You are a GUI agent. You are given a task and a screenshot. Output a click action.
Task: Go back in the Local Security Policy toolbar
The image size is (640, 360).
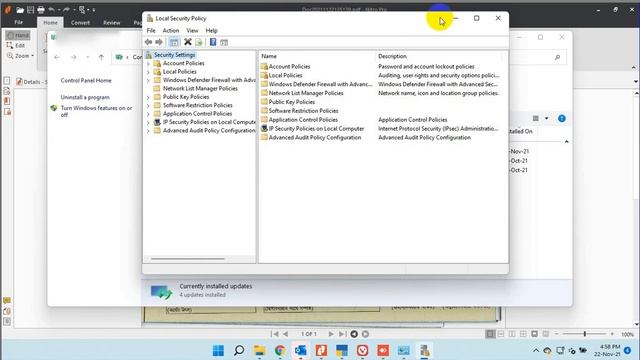pos(149,42)
